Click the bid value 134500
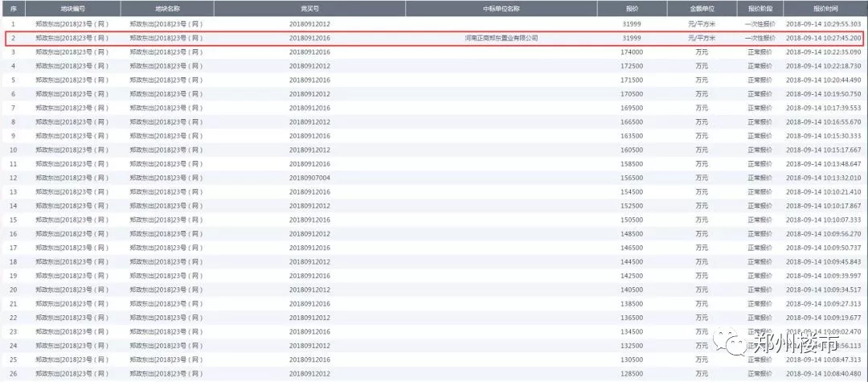Screen dimensions: 868x382 pyautogui.click(x=632, y=331)
